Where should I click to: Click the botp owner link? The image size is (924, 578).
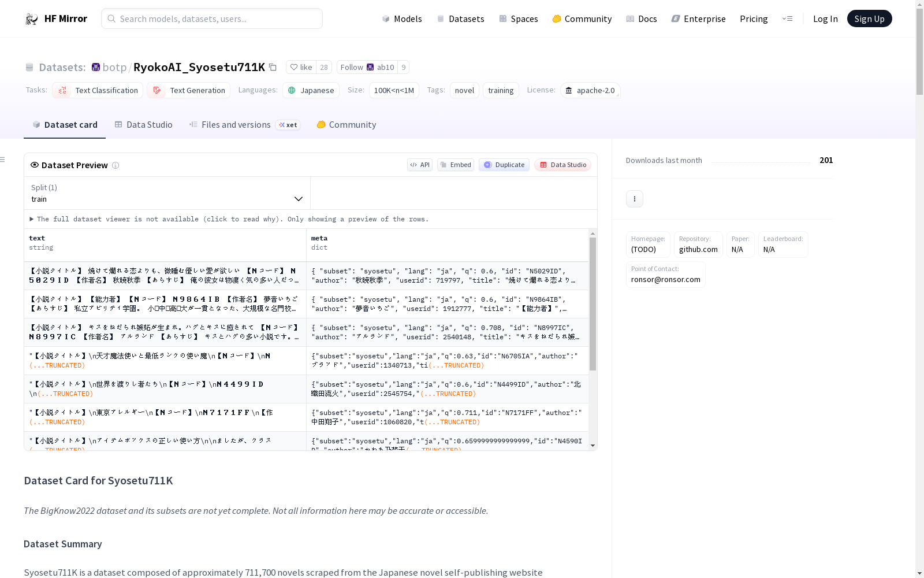pos(114,68)
